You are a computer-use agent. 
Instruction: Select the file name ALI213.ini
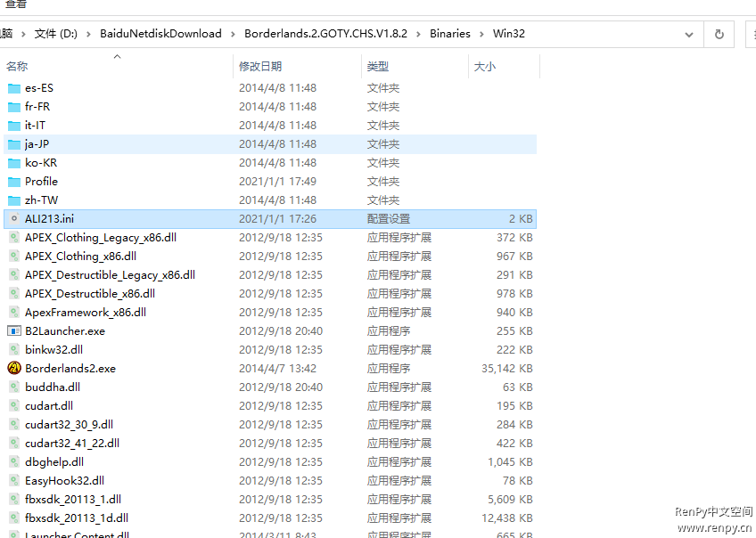[49, 219]
